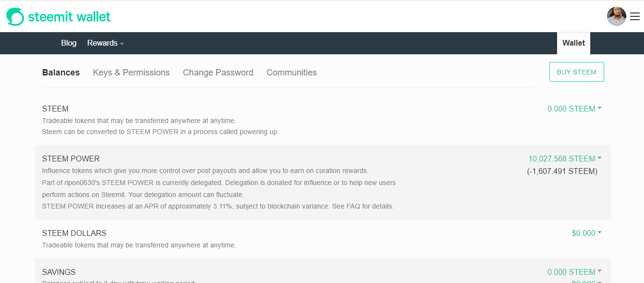Image resolution: width=644 pixels, height=283 pixels.
Task: Select the Balances tab
Action: click(x=61, y=73)
